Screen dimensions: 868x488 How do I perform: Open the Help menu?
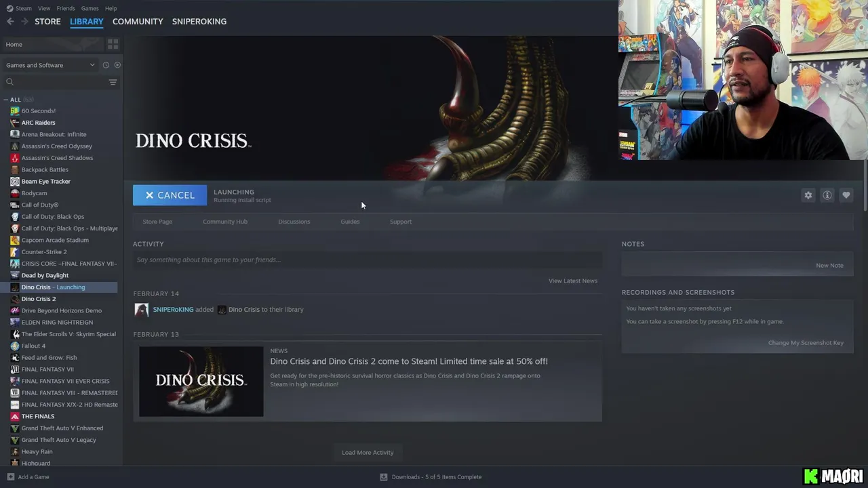pos(111,8)
